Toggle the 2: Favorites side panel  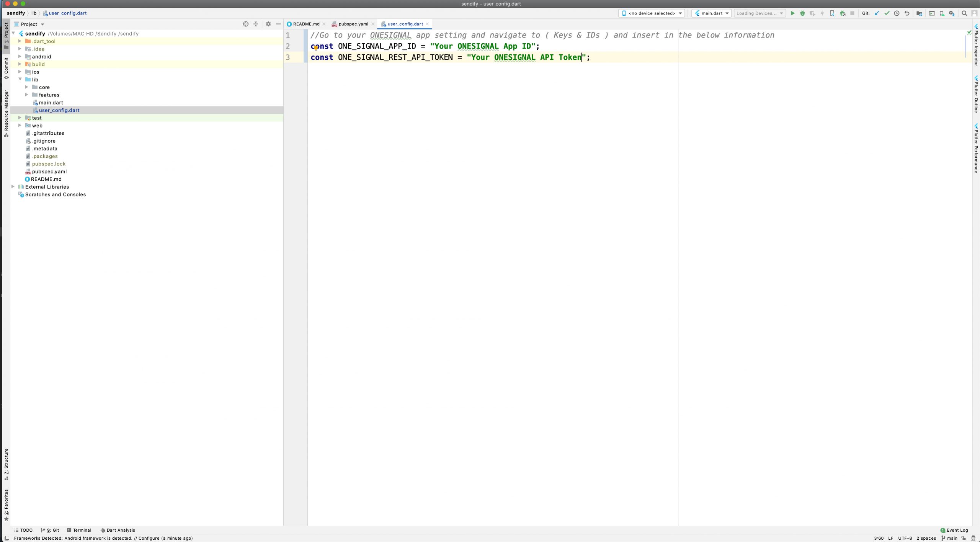pyautogui.click(x=6, y=505)
